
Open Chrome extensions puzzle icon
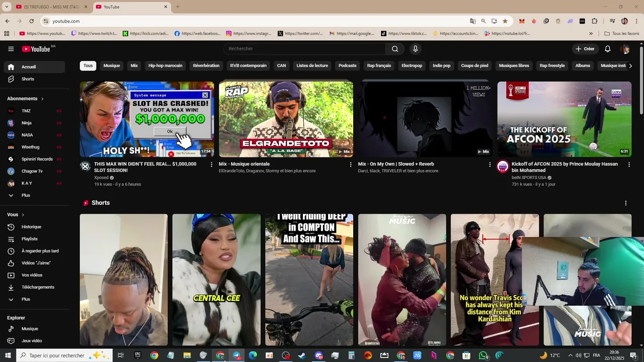click(595, 21)
